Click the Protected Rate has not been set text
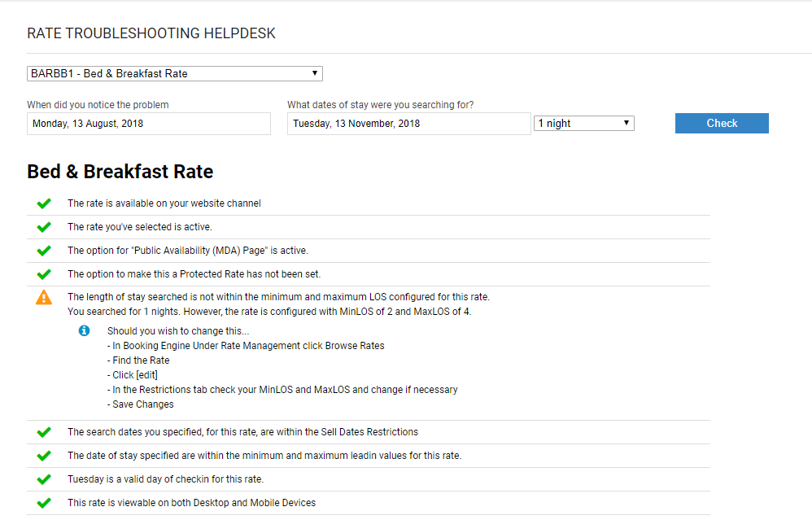This screenshot has height=520, width=812. [x=194, y=274]
